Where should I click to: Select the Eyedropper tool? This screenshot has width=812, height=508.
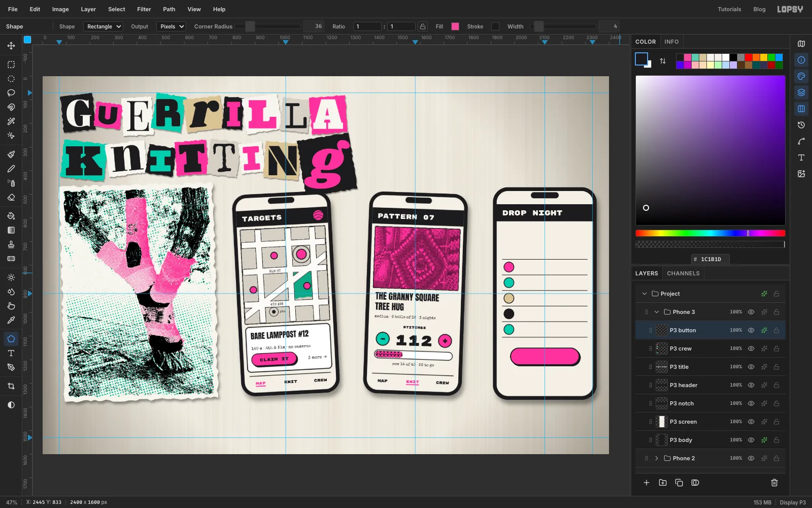coord(11,320)
